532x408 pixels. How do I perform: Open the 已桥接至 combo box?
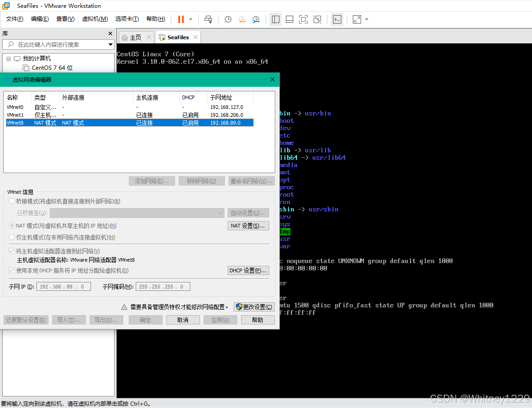pyautogui.click(x=137, y=213)
